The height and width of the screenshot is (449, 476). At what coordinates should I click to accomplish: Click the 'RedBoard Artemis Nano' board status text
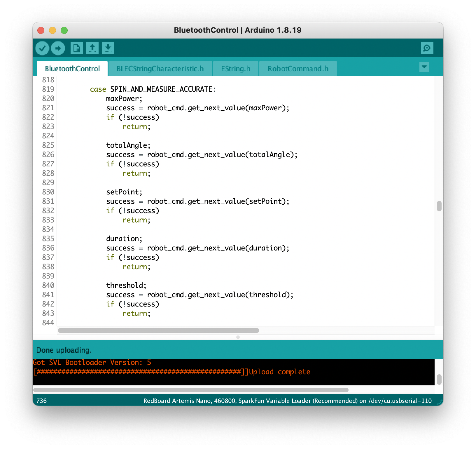coord(177,401)
